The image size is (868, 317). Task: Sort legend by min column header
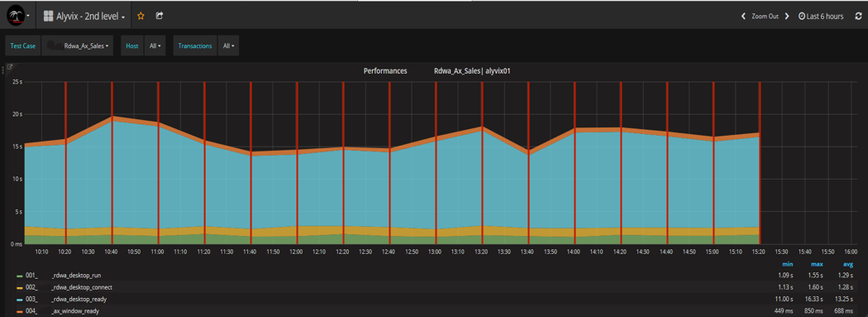[787, 264]
